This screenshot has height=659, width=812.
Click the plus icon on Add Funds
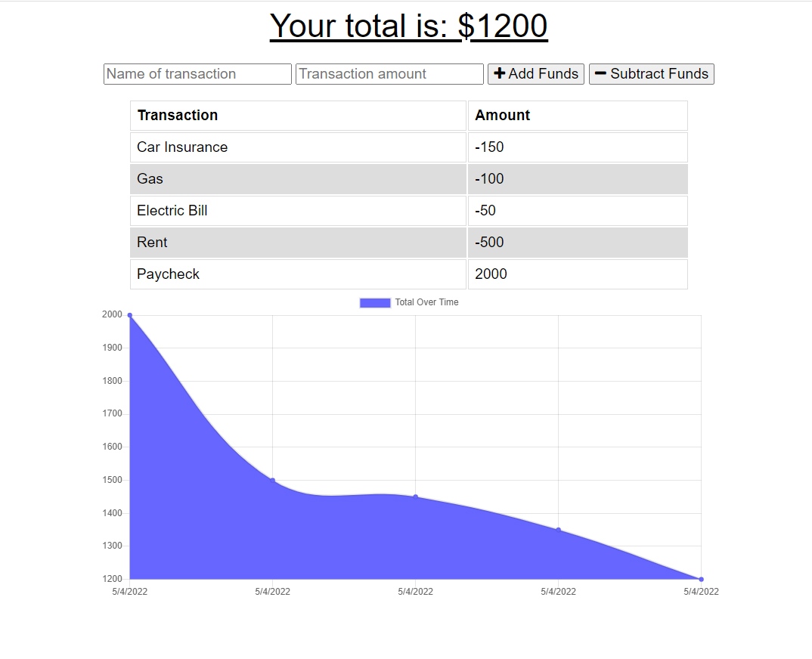pyautogui.click(x=499, y=73)
